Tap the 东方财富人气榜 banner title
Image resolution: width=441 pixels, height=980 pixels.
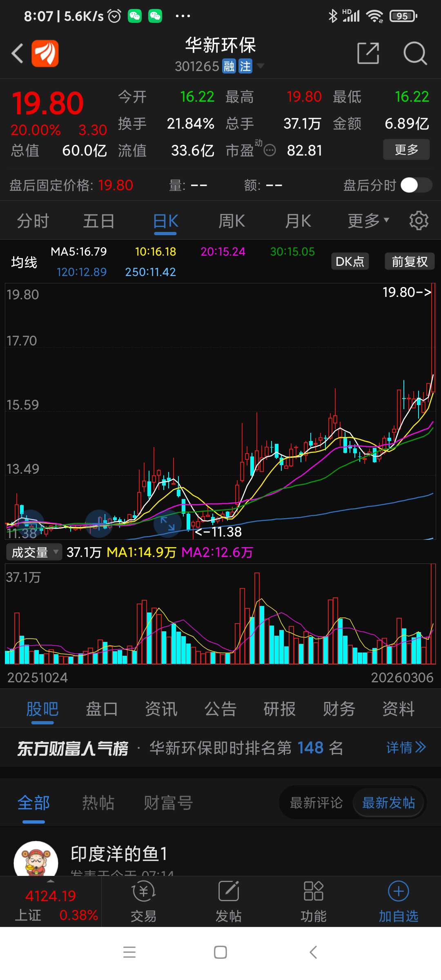[73, 748]
